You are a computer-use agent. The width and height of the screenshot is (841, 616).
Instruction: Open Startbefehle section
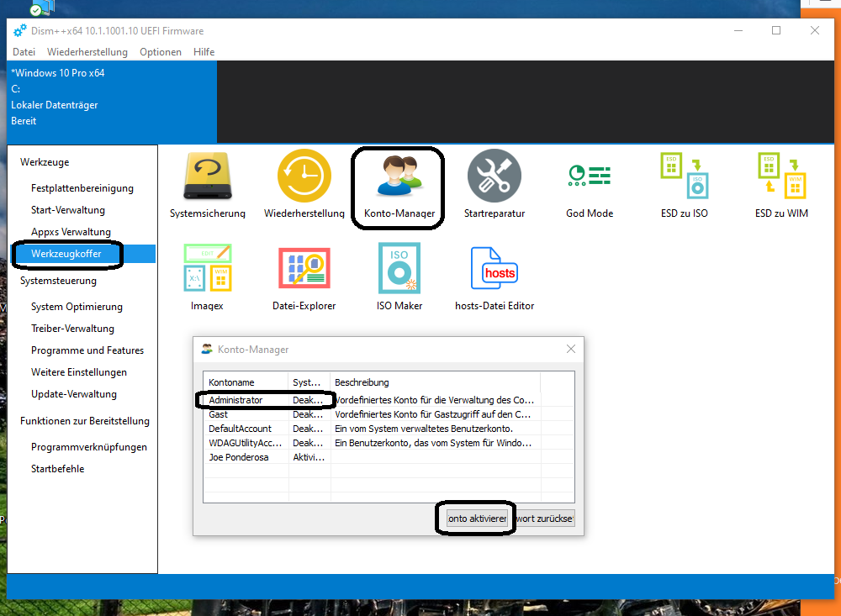point(57,469)
